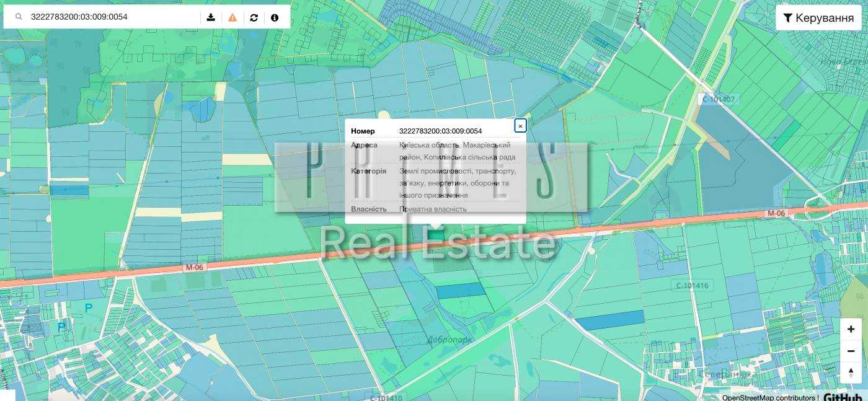Click the search magnifier icon

pos(19,17)
